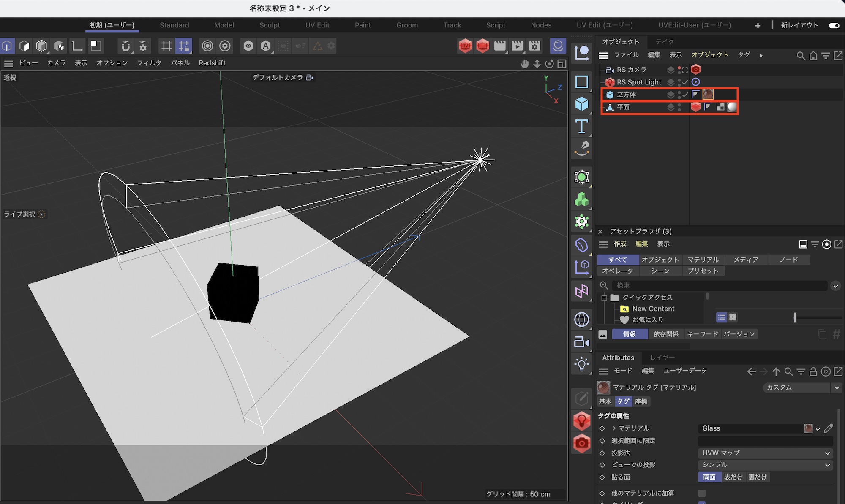Select 表だけ for 貼る面

coord(733,477)
